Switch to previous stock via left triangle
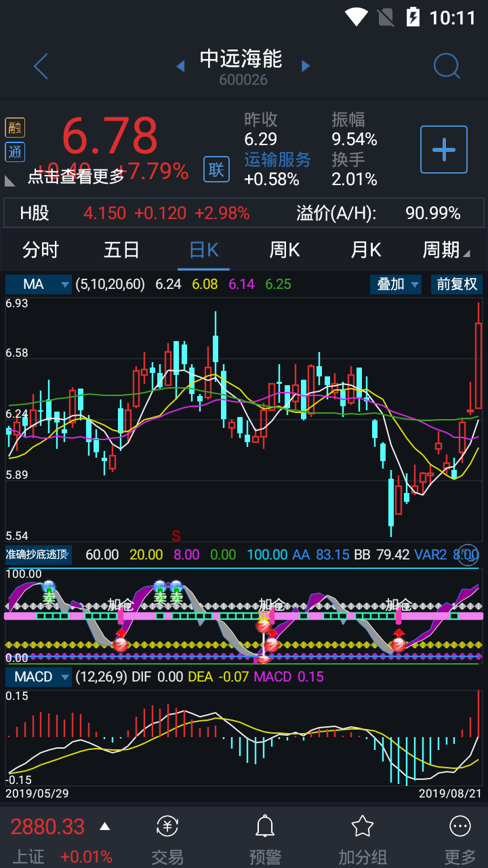The image size is (488, 868). coord(180,66)
